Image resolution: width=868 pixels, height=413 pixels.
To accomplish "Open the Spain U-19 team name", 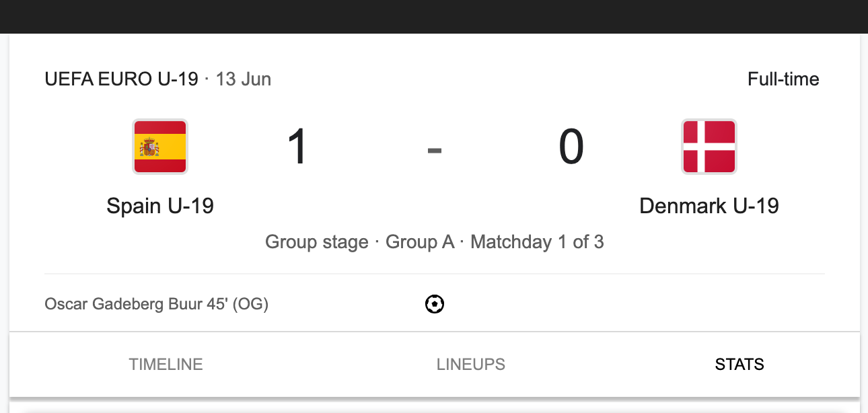I will (x=160, y=205).
